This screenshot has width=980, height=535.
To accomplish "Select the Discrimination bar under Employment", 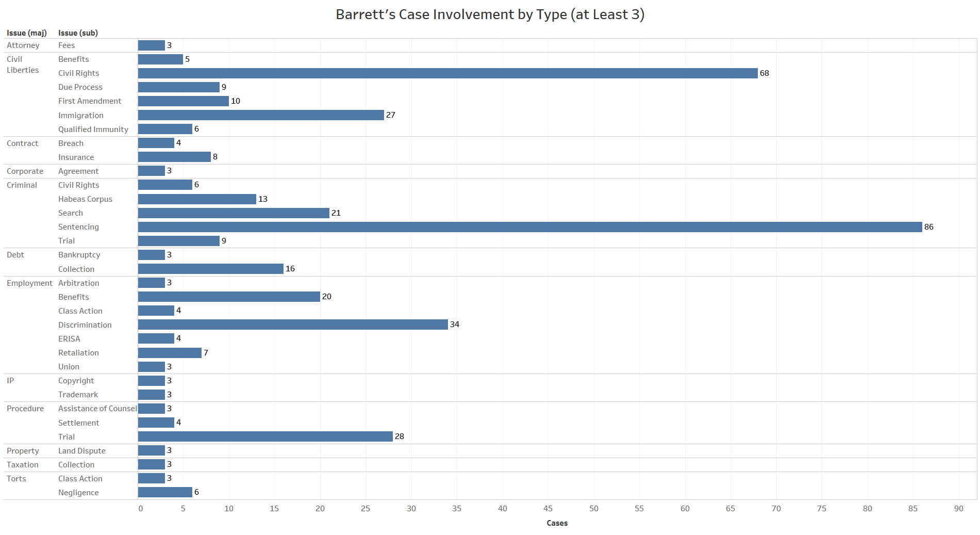I will (x=293, y=325).
